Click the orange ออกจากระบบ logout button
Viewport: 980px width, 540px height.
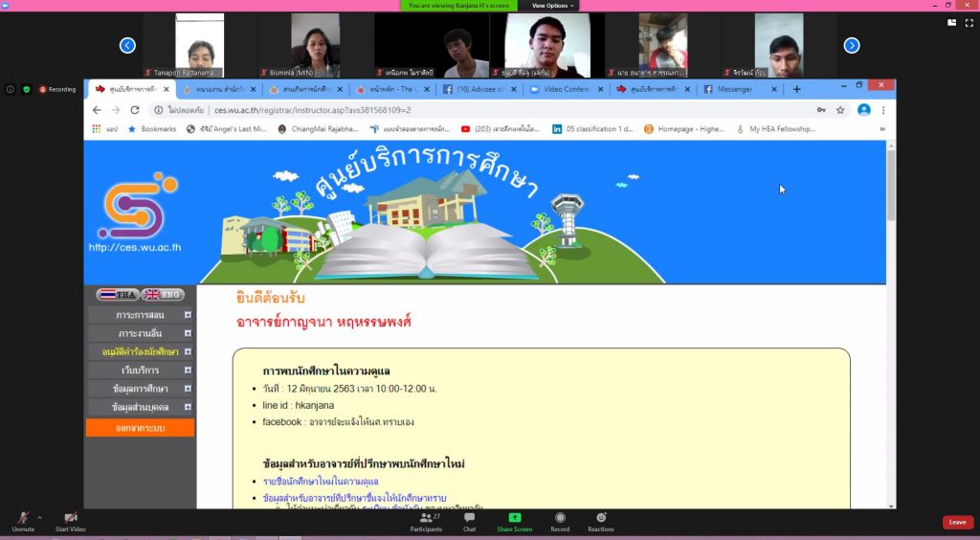pos(140,428)
